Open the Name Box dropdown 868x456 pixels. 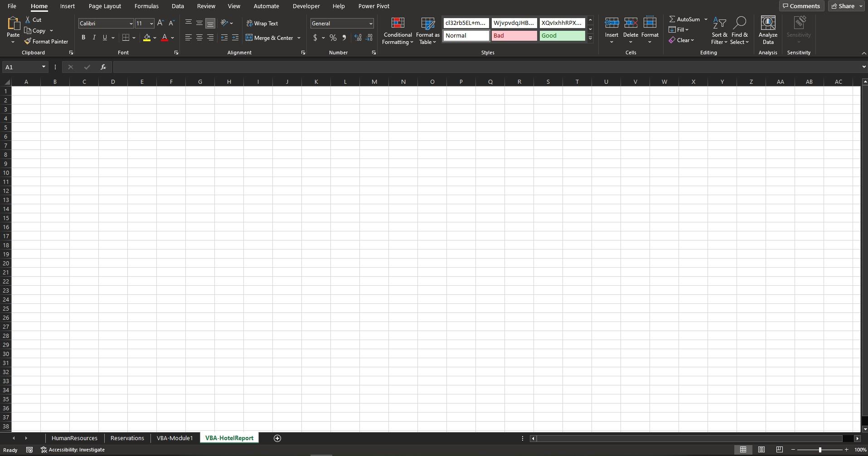pyautogui.click(x=44, y=67)
